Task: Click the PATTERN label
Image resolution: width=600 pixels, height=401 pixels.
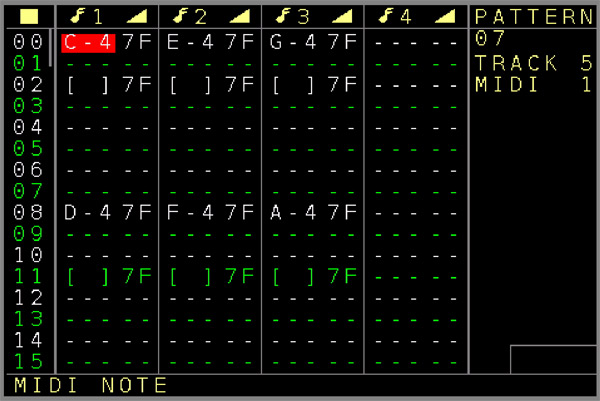Action: pos(534,17)
